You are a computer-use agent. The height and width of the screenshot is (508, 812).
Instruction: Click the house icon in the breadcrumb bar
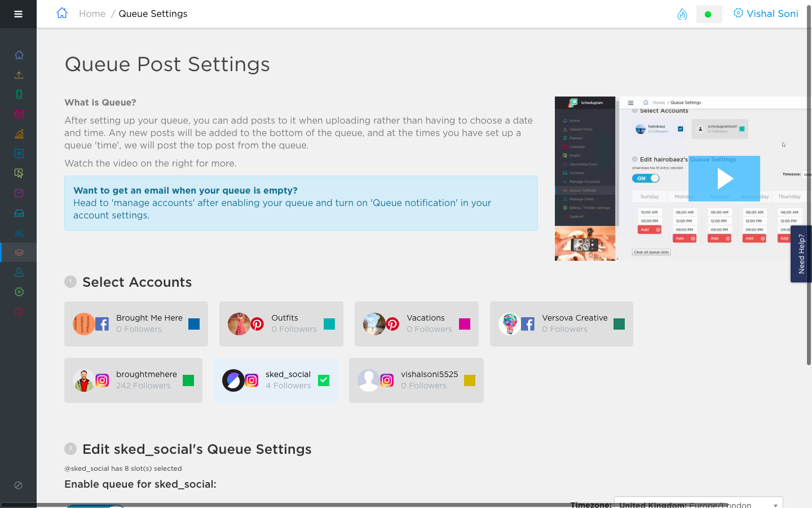(62, 13)
